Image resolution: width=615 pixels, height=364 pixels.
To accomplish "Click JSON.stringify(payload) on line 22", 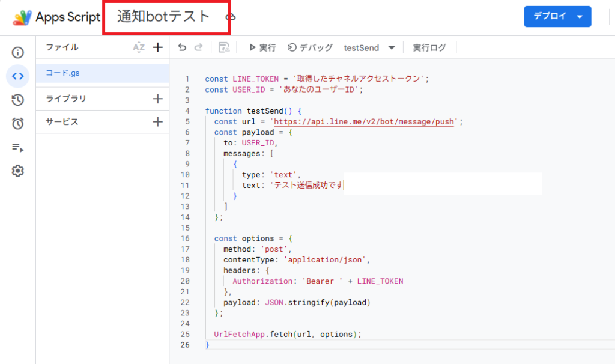I will click(x=318, y=302).
